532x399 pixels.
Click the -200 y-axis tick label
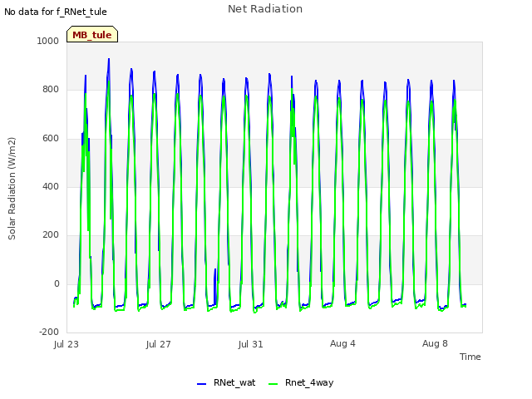tap(49, 332)
